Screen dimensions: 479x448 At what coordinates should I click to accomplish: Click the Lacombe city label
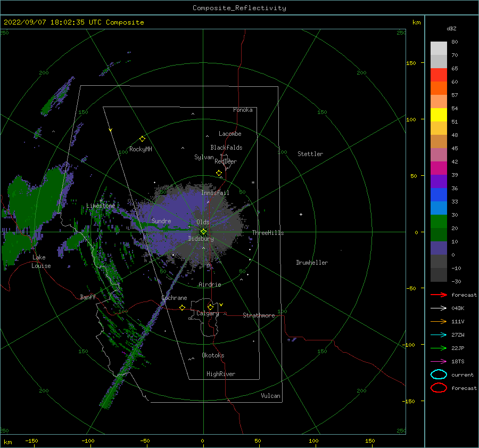(230, 134)
